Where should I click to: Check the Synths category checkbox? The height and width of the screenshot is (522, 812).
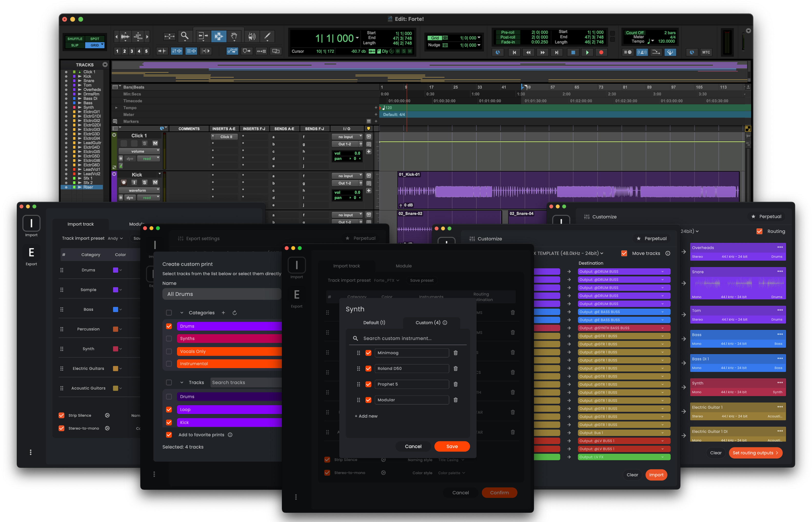[169, 339]
